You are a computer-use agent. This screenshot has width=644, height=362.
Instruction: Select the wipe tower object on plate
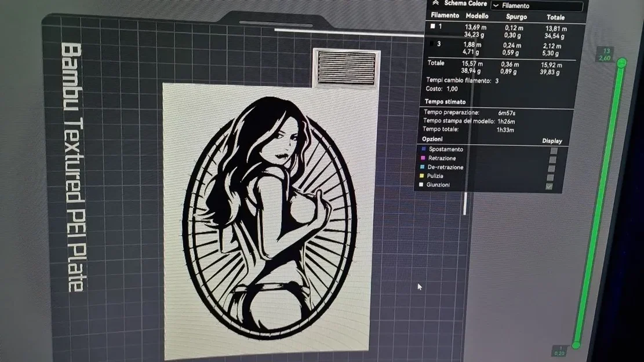point(347,68)
